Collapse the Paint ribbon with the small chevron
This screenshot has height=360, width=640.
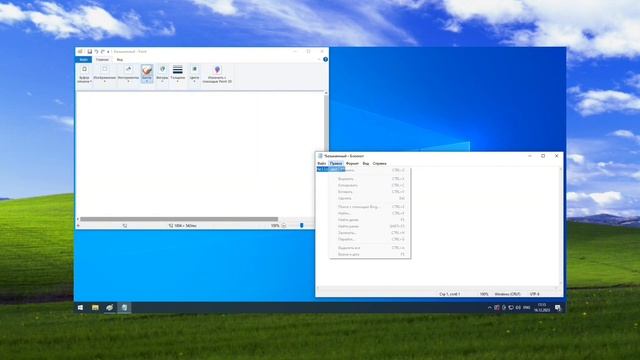coord(319,60)
